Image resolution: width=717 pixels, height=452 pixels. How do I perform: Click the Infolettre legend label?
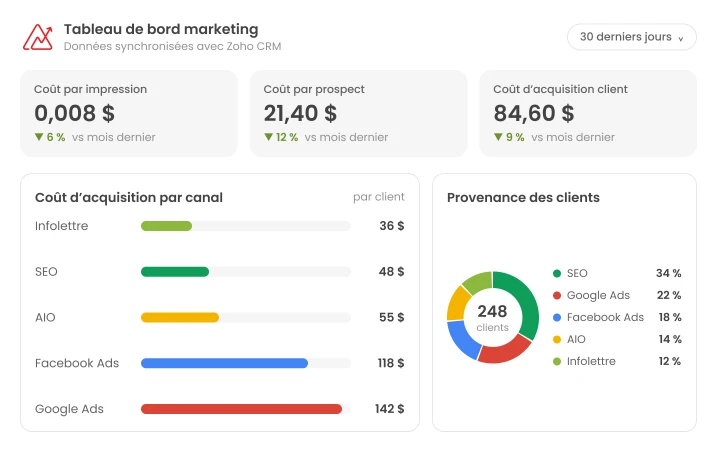[591, 361]
